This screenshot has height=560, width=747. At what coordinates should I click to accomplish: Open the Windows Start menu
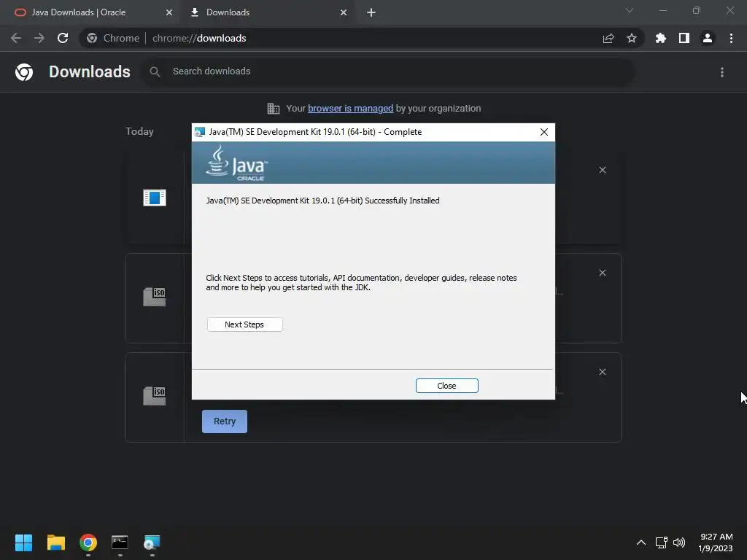click(23, 542)
